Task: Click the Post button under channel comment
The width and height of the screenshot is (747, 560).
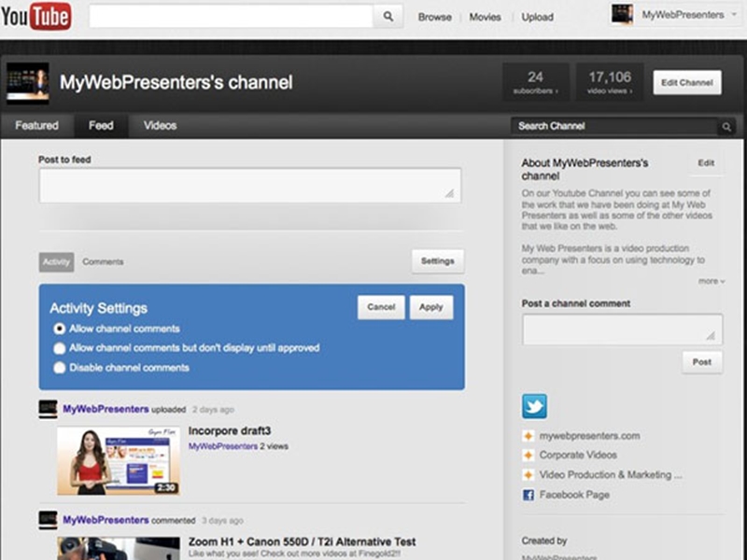Action: click(x=702, y=362)
